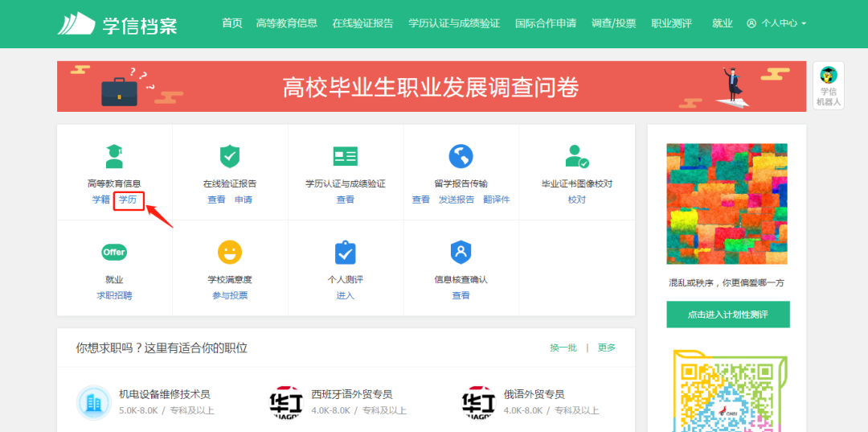Open the 高等教育信息 graduate icon
The width and height of the screenshot is (868, 432).
point(115,156)
